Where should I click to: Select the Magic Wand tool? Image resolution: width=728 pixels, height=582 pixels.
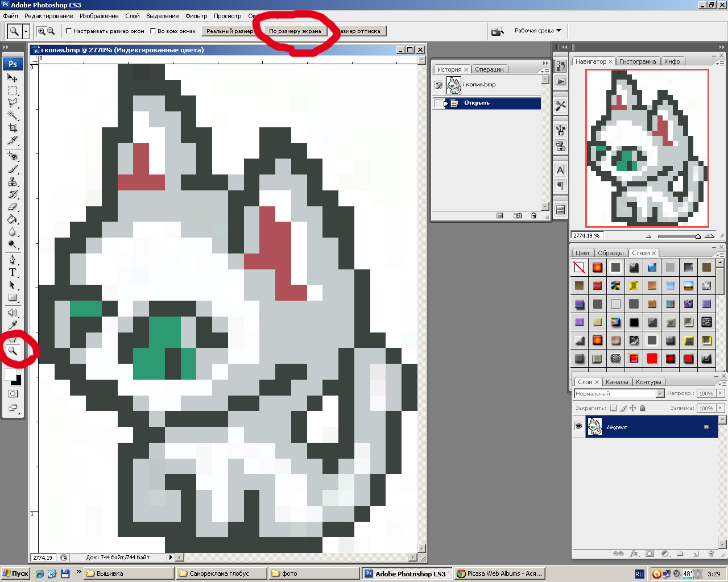13,115
